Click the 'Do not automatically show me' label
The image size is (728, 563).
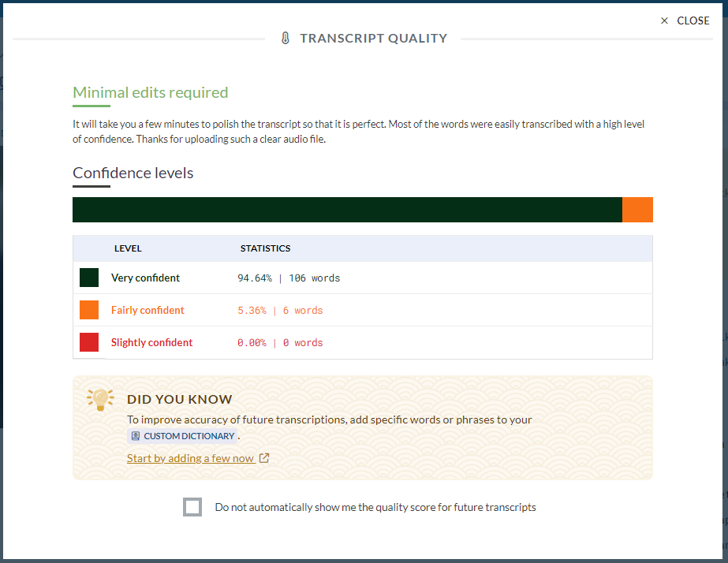375,507
